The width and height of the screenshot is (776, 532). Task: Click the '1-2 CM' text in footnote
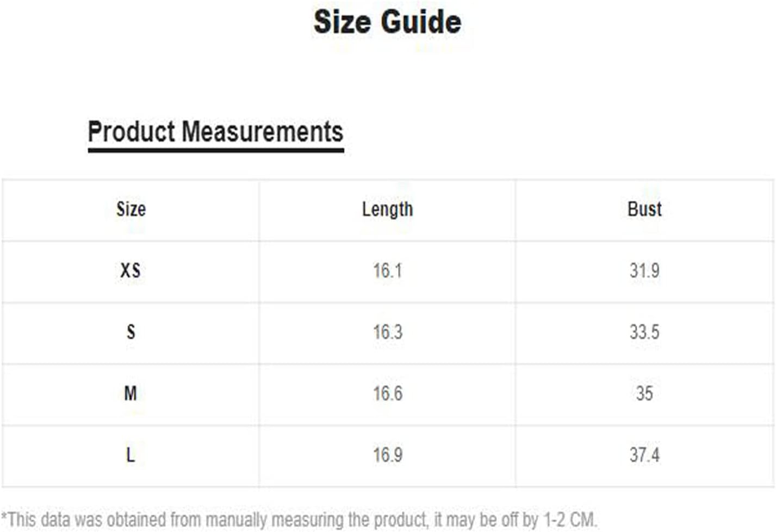click(x=570, y=519)
